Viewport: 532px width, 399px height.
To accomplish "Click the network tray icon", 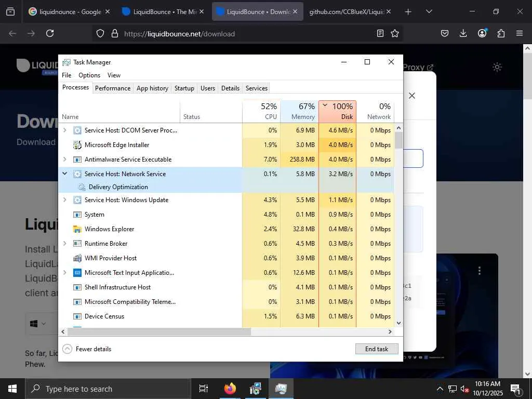I will click(453, 389).
